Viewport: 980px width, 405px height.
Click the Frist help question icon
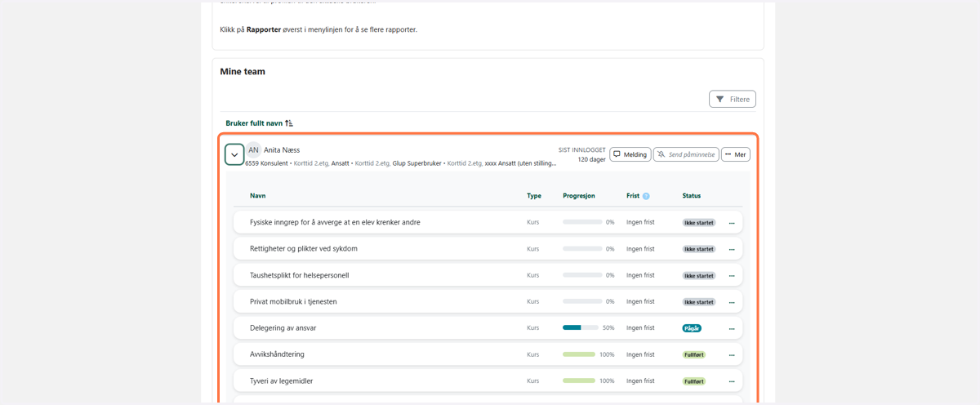pos(646,196)
